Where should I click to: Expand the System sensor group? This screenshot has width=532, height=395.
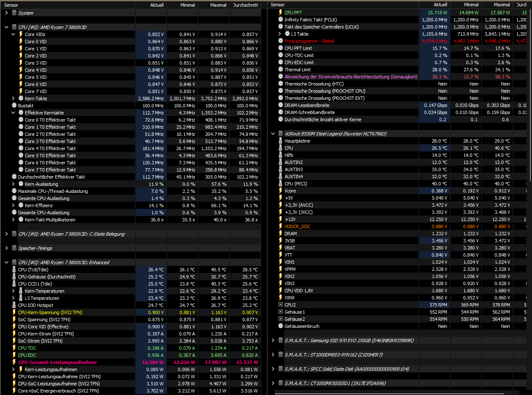click(x=7, y=13)
